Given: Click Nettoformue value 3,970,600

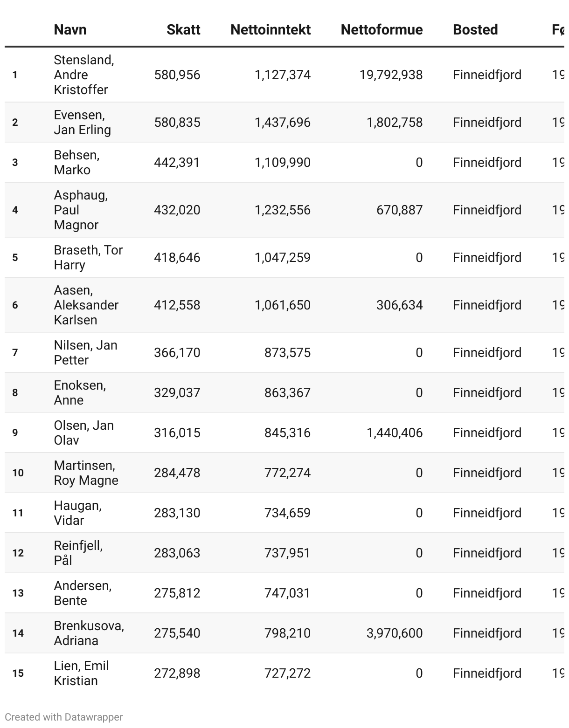Looking at the screenshot, I should (395, 633).
